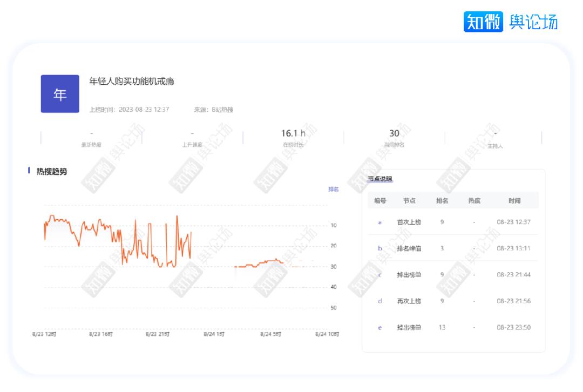Image resolution: width=583 pixels, height=392 pixels.
Task: Open the topic title 年轻人购买功能机戒瘾
Action: coord(132,82)
